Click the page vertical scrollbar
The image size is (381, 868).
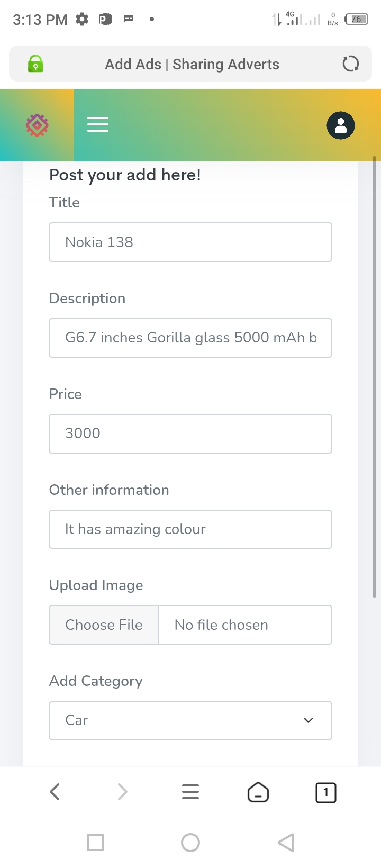click(375, 377)
